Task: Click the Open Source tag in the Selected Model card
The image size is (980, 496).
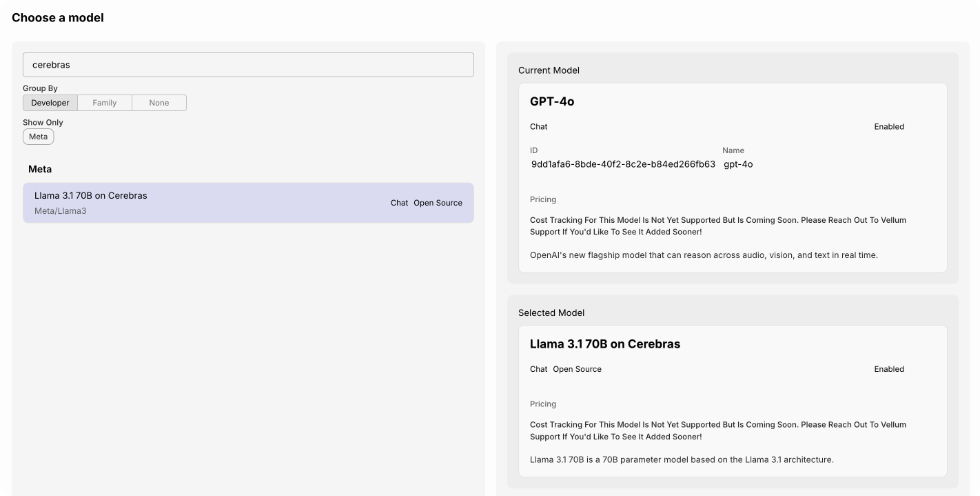Action: [x=577, y=369]
